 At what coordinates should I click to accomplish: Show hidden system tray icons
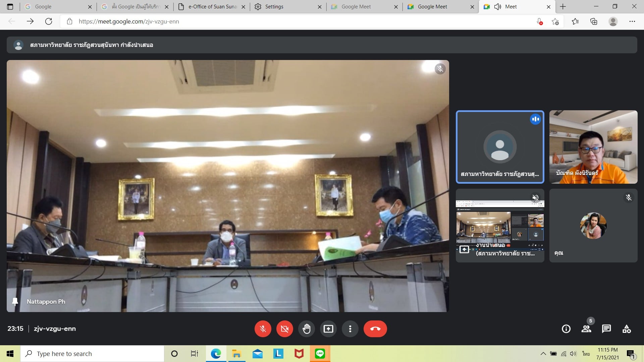coord(543,354)
